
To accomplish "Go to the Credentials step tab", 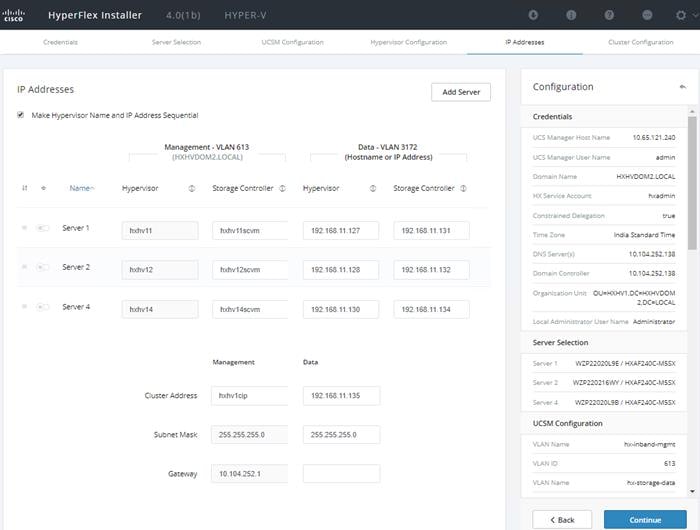I will click(x=60, y=42).
